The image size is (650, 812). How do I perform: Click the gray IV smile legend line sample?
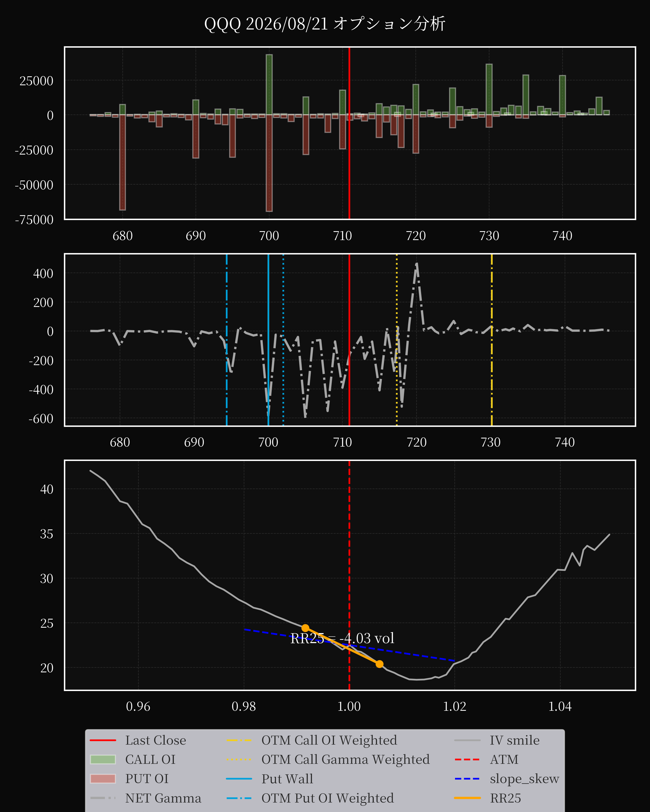point(467,741)
